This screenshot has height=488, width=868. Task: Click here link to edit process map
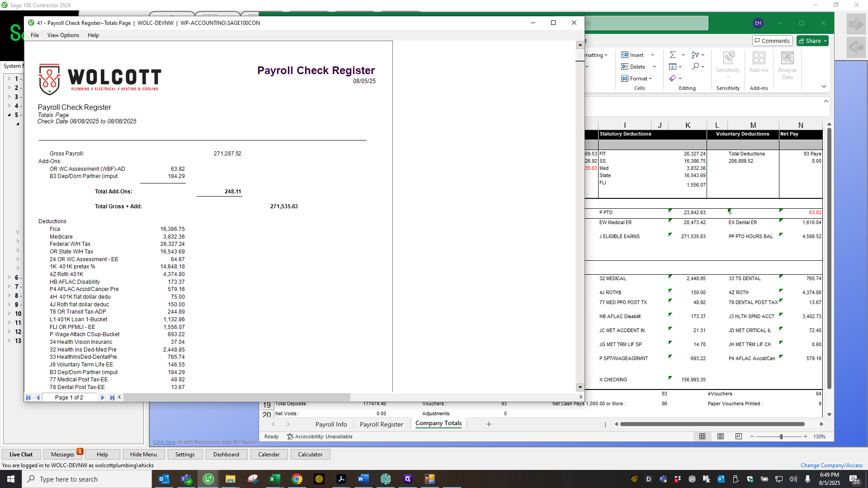pos(164,442)
